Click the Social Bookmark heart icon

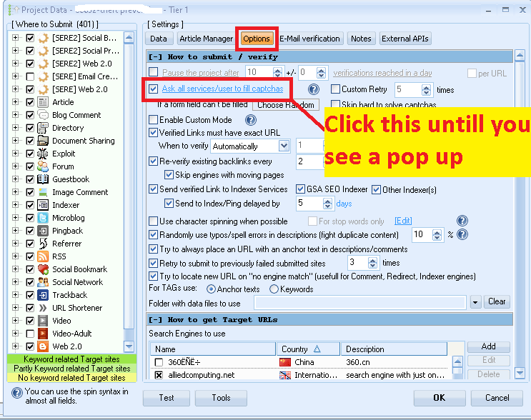[43, 269]
